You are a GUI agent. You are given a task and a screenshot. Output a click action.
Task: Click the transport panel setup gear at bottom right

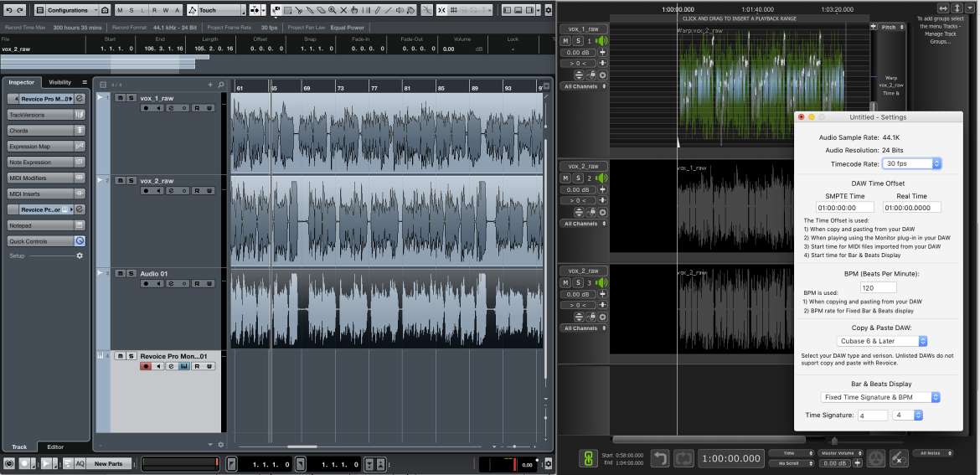[548, 464]
